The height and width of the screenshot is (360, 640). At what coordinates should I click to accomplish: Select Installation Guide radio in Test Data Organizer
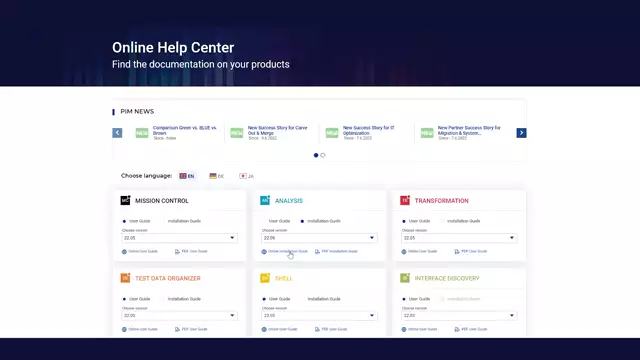pyautogui.click(x=163, y=299)
